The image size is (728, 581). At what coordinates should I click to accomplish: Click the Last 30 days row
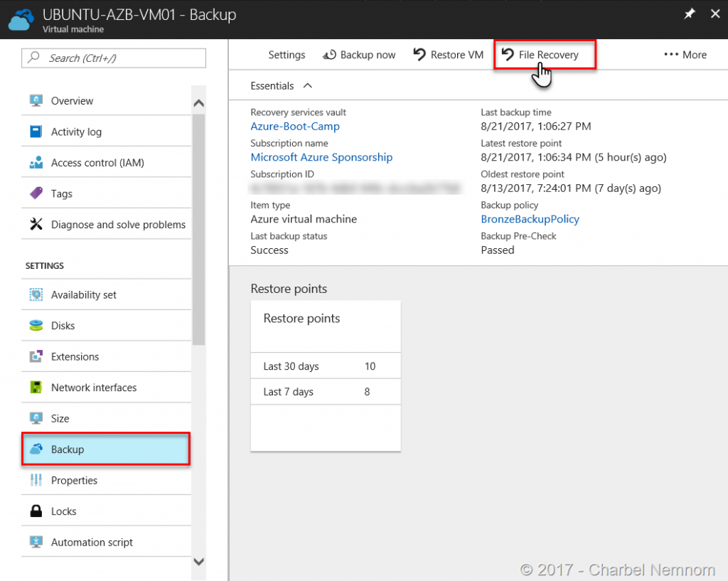(326, 366)
